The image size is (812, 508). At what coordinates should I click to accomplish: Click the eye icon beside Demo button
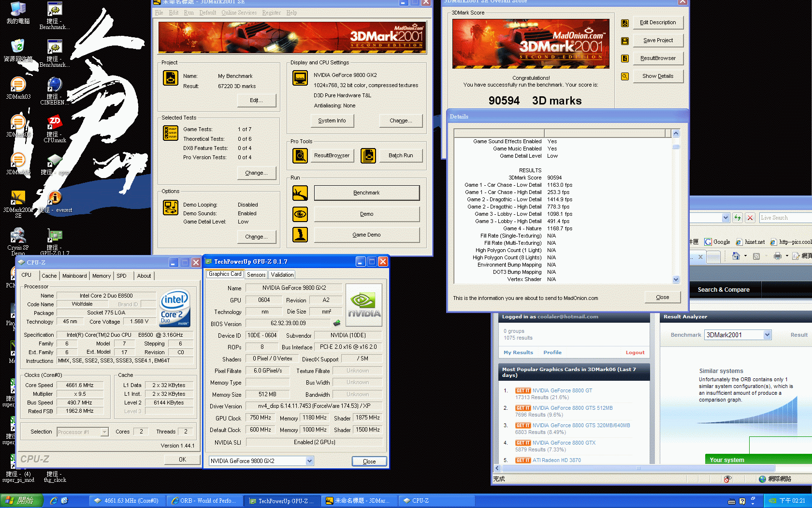[x=300, y=214]
